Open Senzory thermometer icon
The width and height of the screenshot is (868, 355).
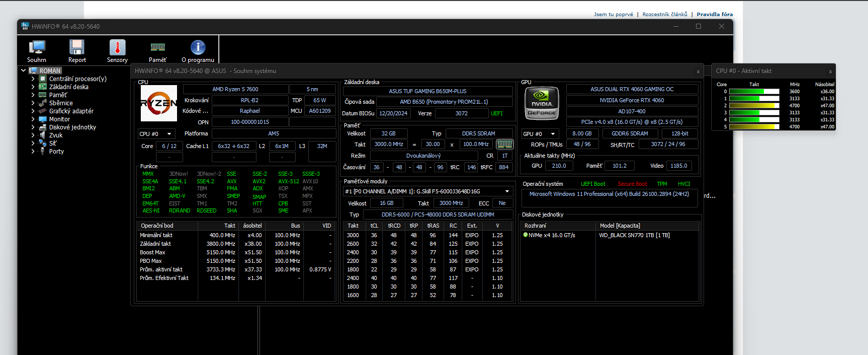pyautogui.click(x=117, y=48)
